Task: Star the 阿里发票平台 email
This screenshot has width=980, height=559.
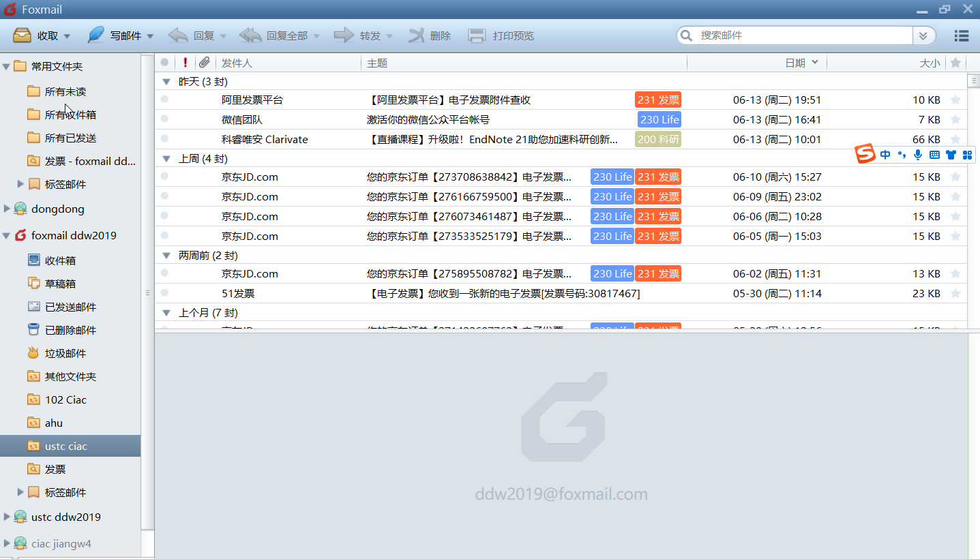Action: click(x=955, y=100)
